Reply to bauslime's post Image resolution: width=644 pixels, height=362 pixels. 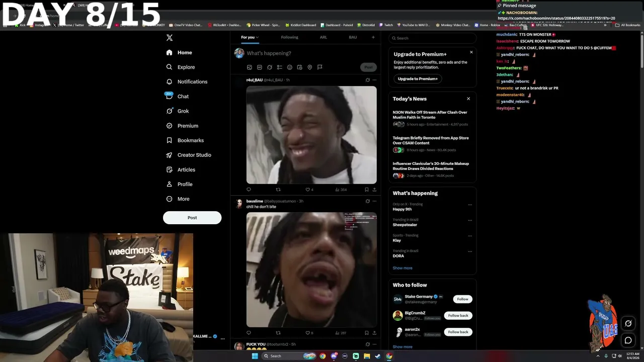[x=249, y=333]
